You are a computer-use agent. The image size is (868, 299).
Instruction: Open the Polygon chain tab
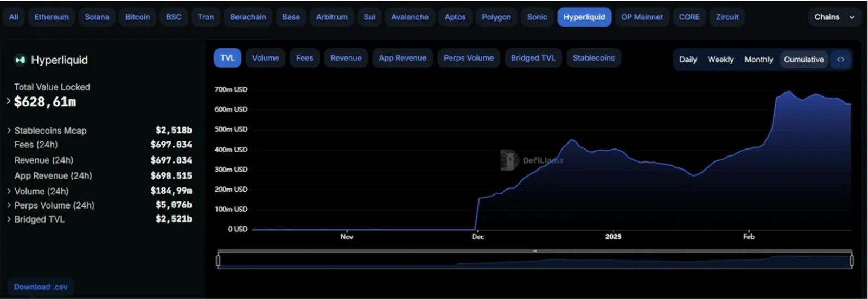pyautogui.click(x=496, y=17)
